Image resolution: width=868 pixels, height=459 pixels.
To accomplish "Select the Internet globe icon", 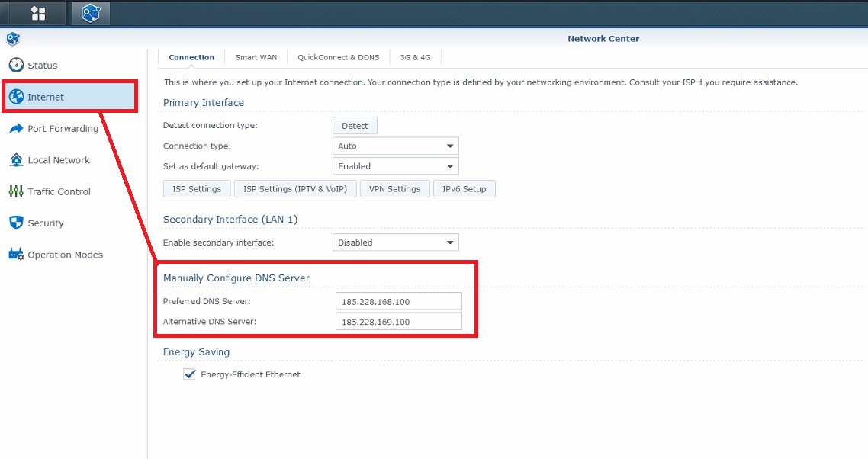I will coord(16,97).
